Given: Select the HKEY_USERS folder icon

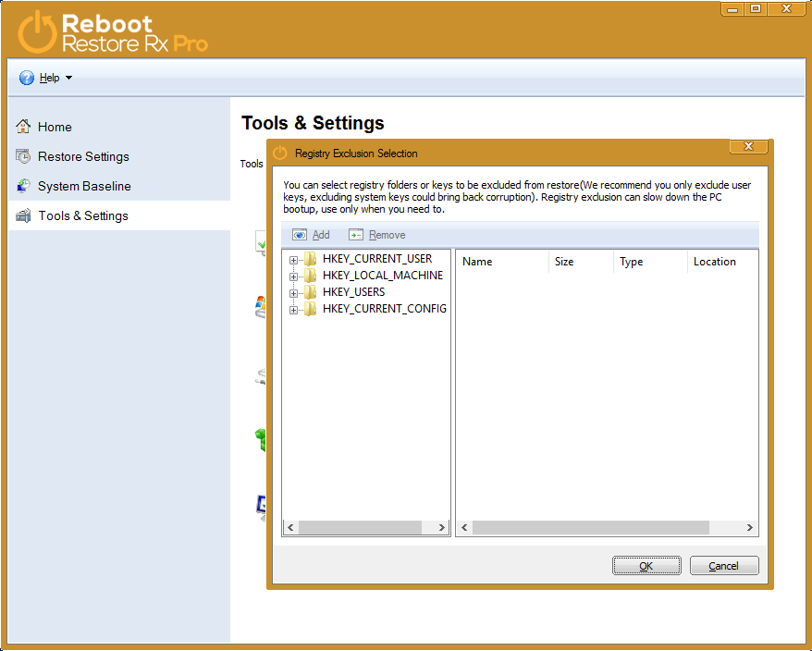Looking at the screenshot, I should (311, 292).
